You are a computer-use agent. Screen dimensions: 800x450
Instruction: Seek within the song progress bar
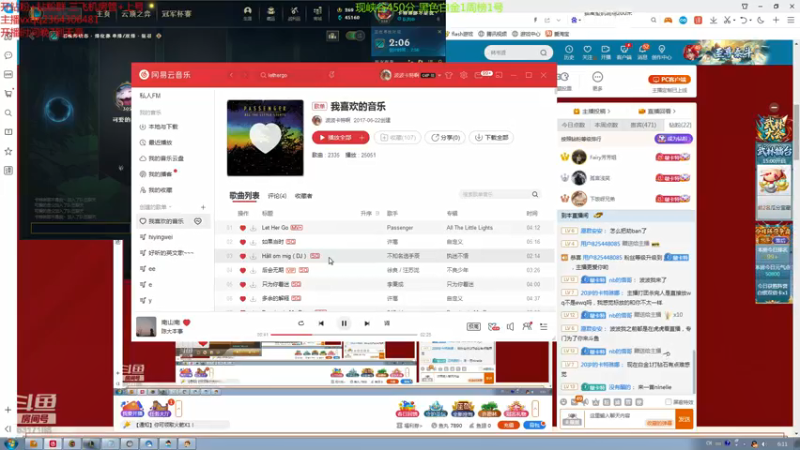point(344,335)
